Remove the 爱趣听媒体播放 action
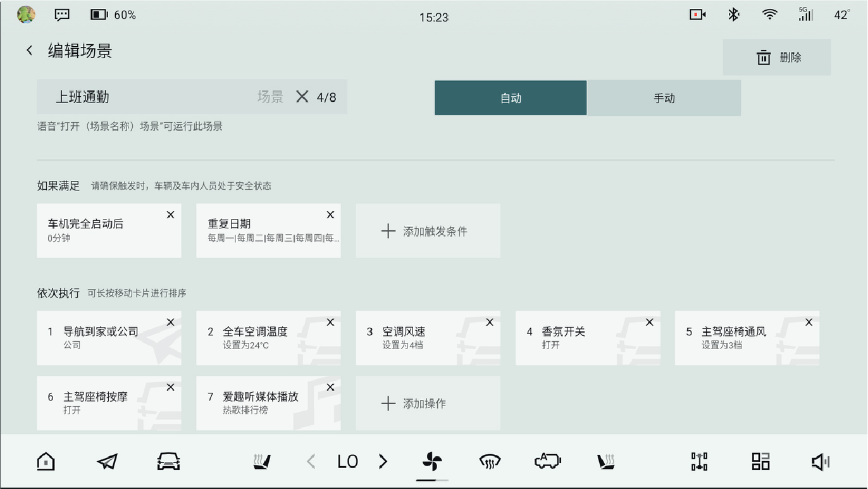 click(x=330, y=388)
